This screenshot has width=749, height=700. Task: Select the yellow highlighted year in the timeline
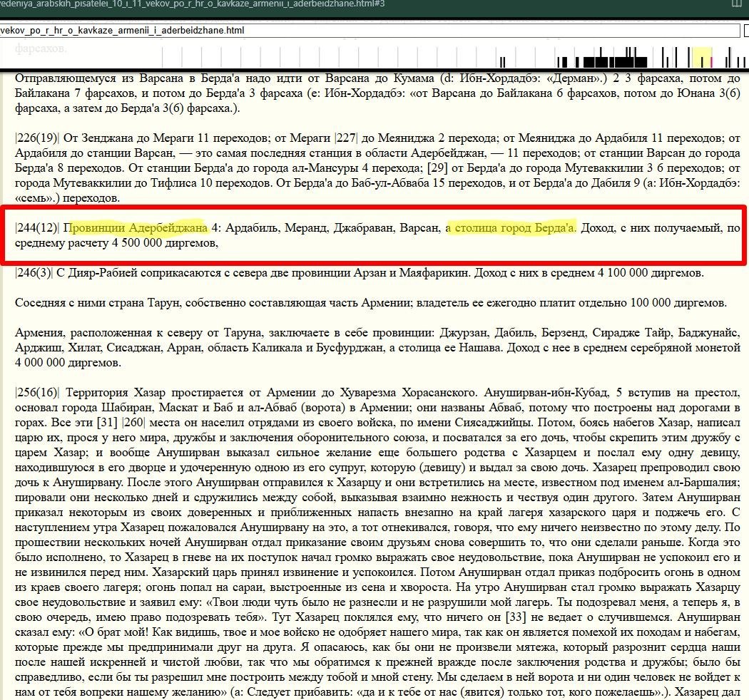tap(703, 58)
